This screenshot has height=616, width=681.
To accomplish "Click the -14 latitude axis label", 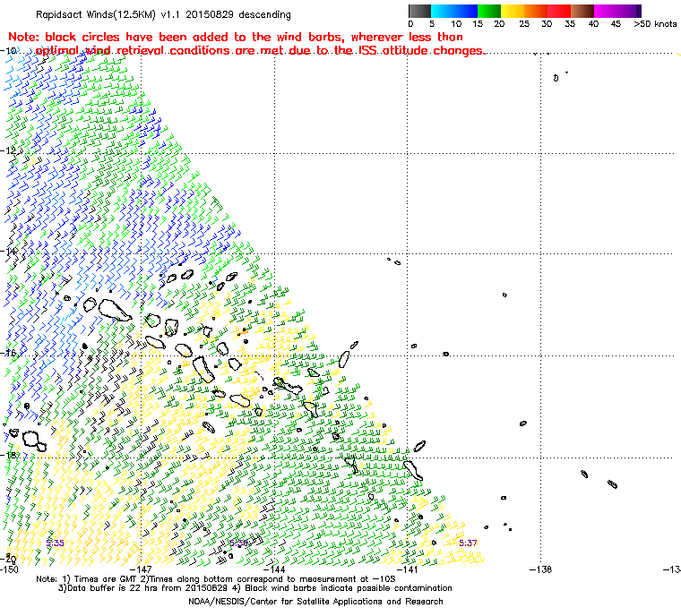I will coord(8,252).
